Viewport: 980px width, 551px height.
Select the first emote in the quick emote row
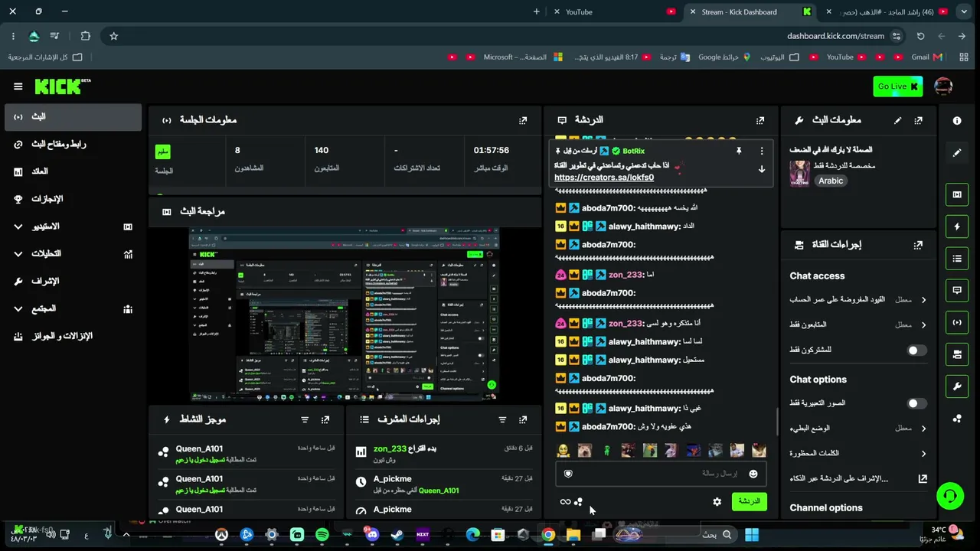coord(563,451)
